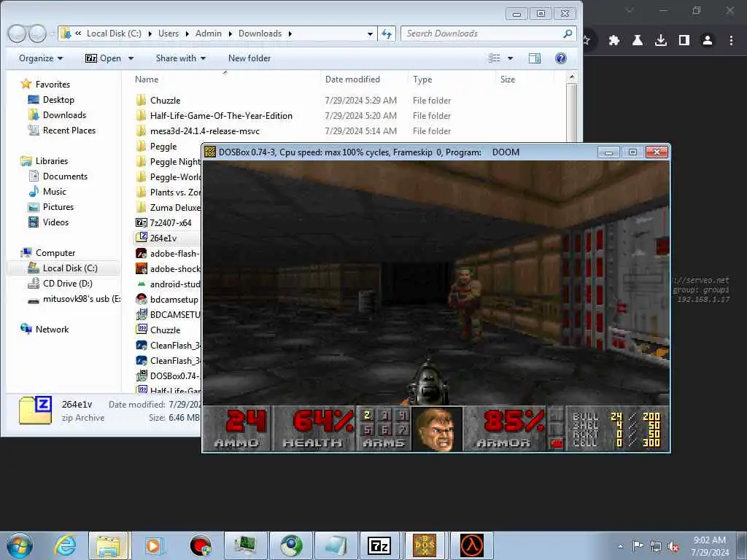Open the Action Center flag icon
Image resolution: width=747 pixels, height=560 pixels.
coord(638,546)
